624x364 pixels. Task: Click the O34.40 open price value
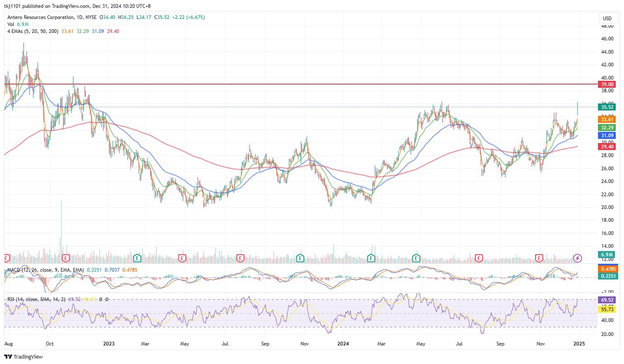(x=107, y=17)
